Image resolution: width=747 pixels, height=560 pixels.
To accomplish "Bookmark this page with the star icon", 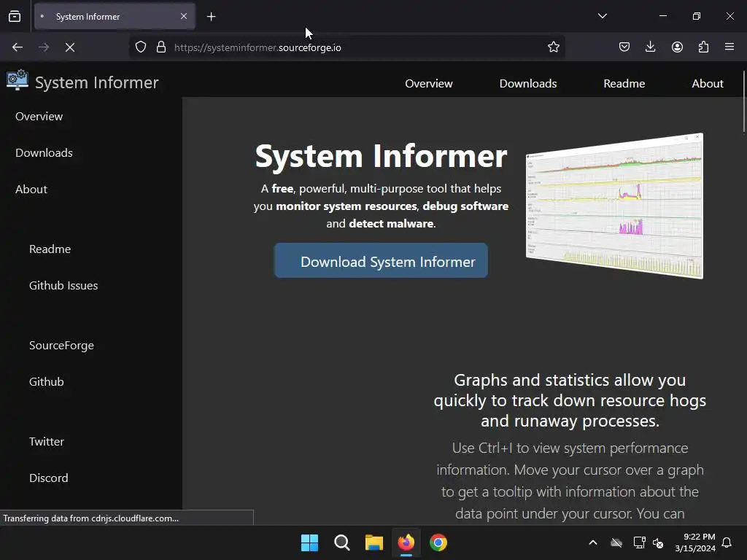I will [553, 47].
